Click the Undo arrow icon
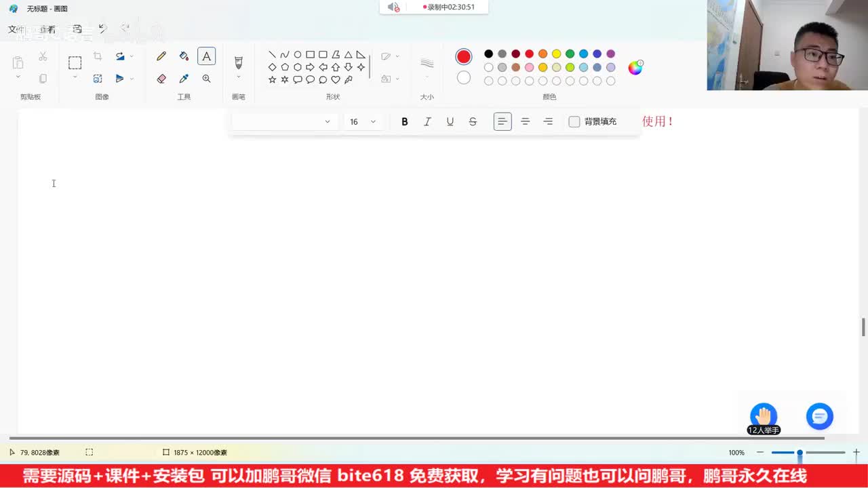 (102, 29)
